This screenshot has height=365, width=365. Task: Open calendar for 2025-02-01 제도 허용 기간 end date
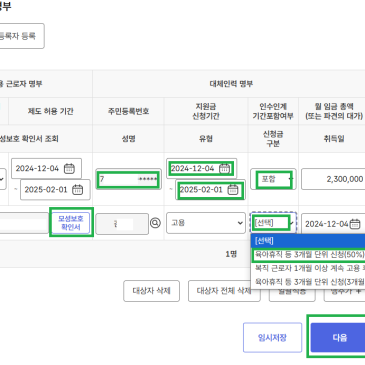(x=77, y=190)
